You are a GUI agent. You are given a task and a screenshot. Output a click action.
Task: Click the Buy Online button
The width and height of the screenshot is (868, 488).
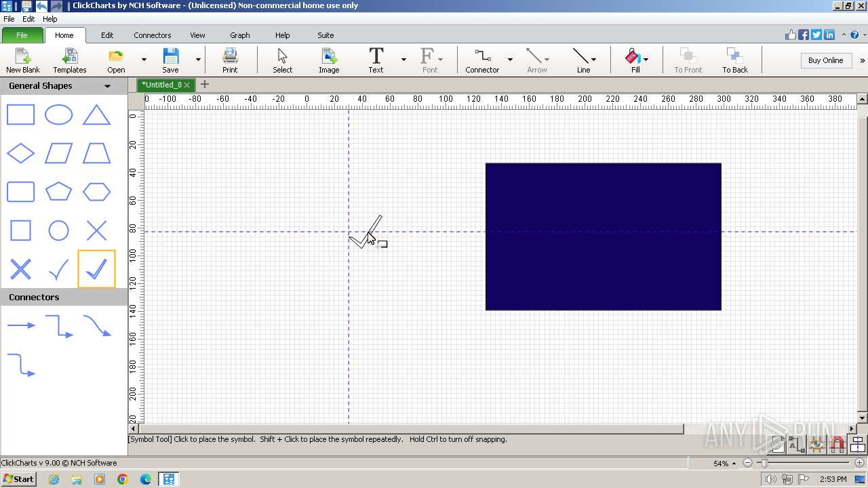click(825, 60)
